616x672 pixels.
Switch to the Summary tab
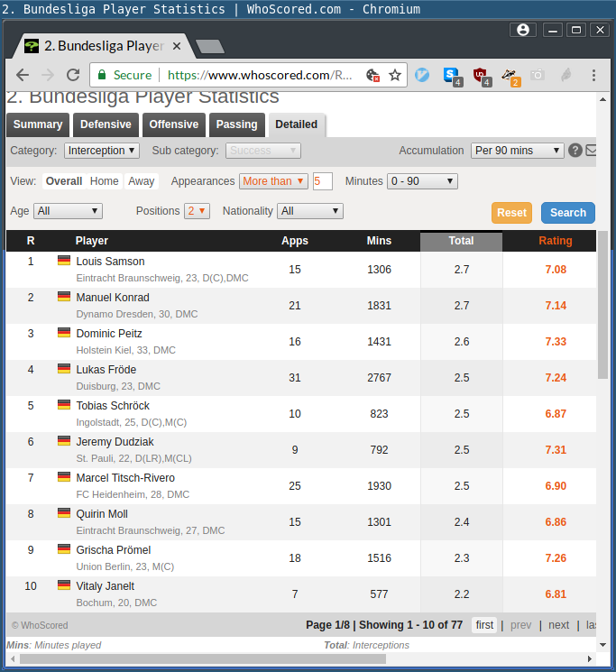coord(38,124)
